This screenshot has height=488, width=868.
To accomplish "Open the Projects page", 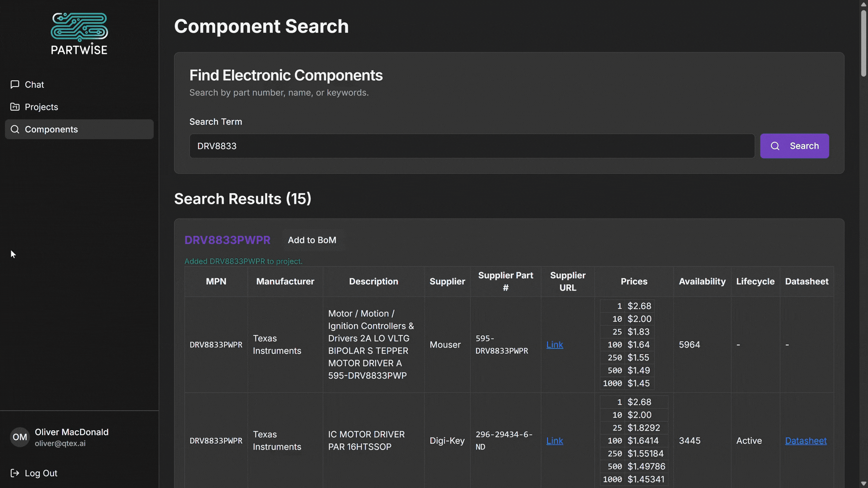I will coord(79,107).
